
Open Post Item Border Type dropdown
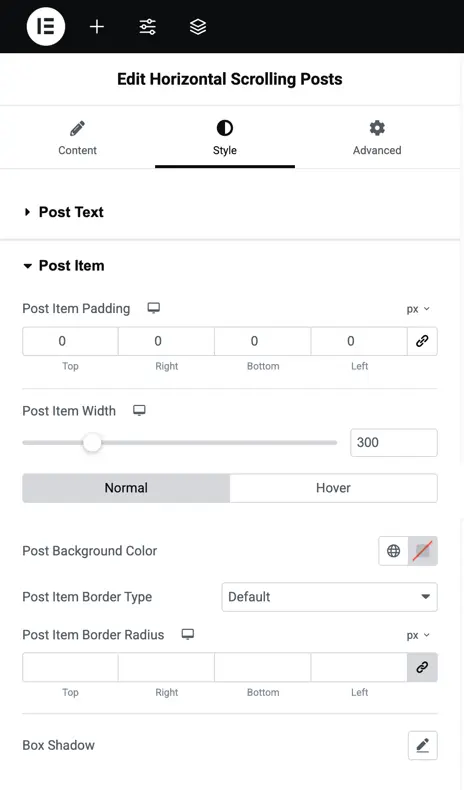click(329, 597)
